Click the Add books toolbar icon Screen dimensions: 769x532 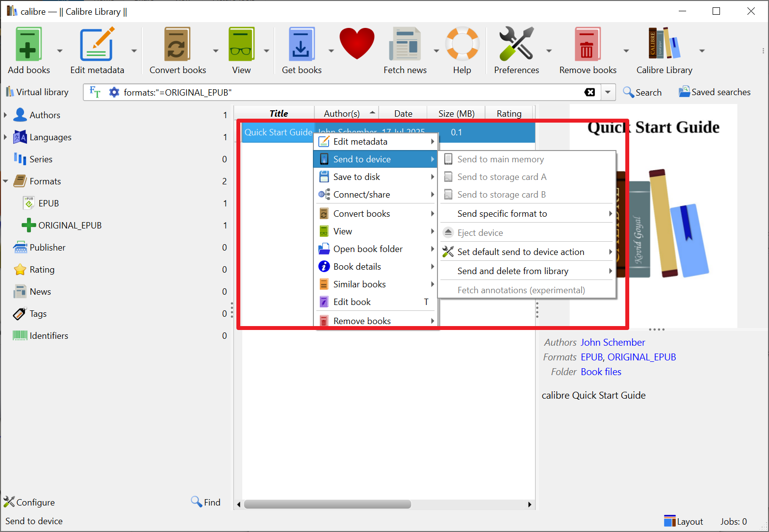pos(28,45)
